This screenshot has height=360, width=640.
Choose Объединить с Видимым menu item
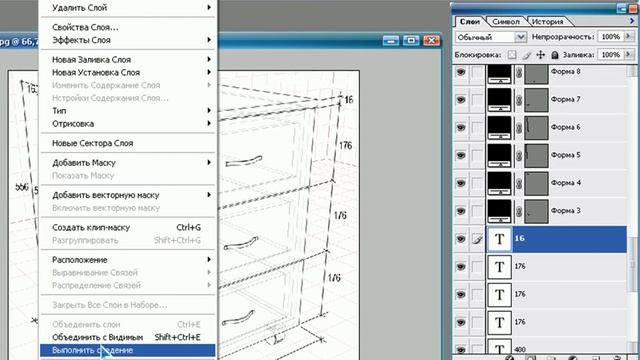click(127, 337)
